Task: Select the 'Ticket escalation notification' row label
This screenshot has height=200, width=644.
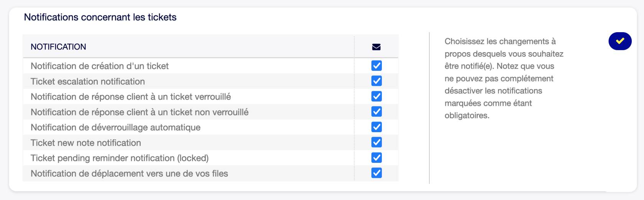Action: coord(88,82)
